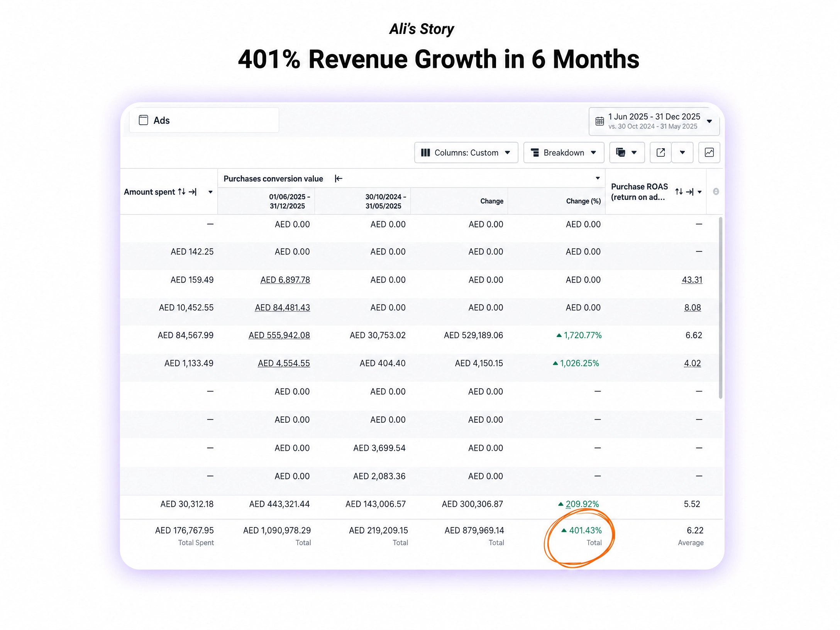Open the AED 6,897.78 conversion value link

click(285, 280)
